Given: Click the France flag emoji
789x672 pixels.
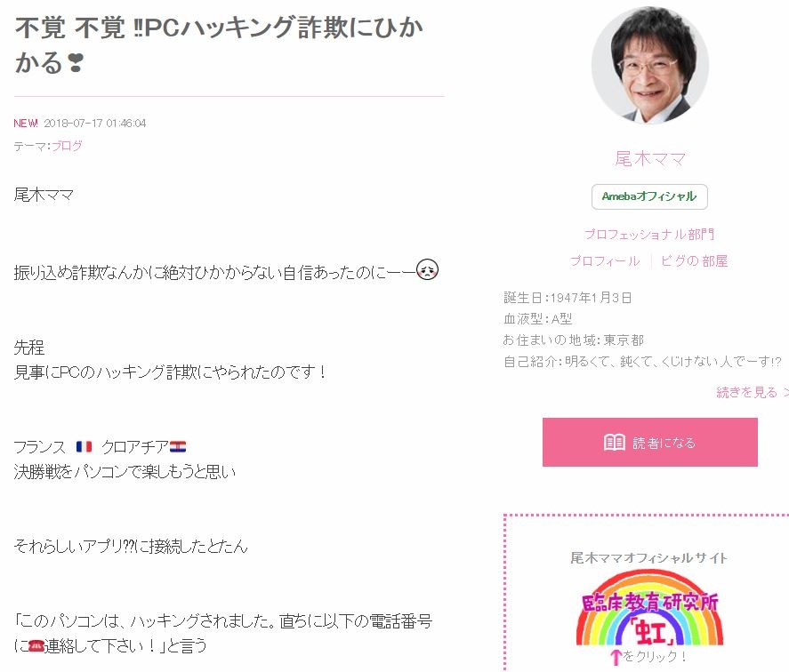Looking at the screenshot, I should click(84, 446).
